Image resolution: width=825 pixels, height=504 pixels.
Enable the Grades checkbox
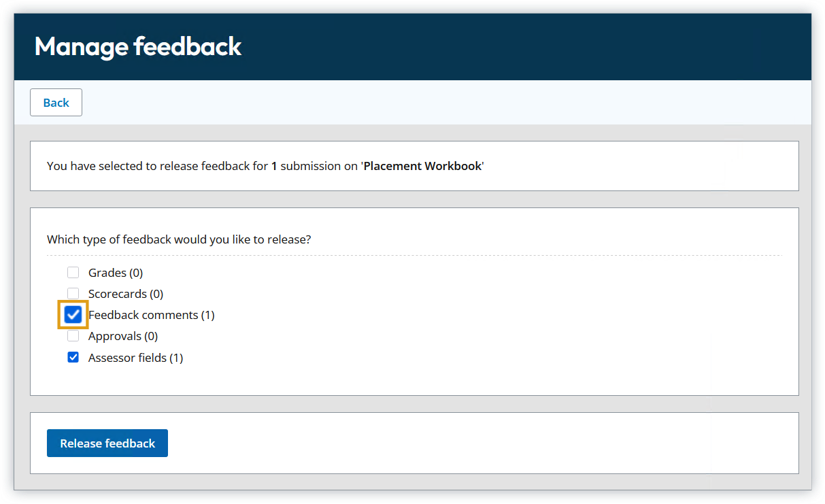pos(73,273)
